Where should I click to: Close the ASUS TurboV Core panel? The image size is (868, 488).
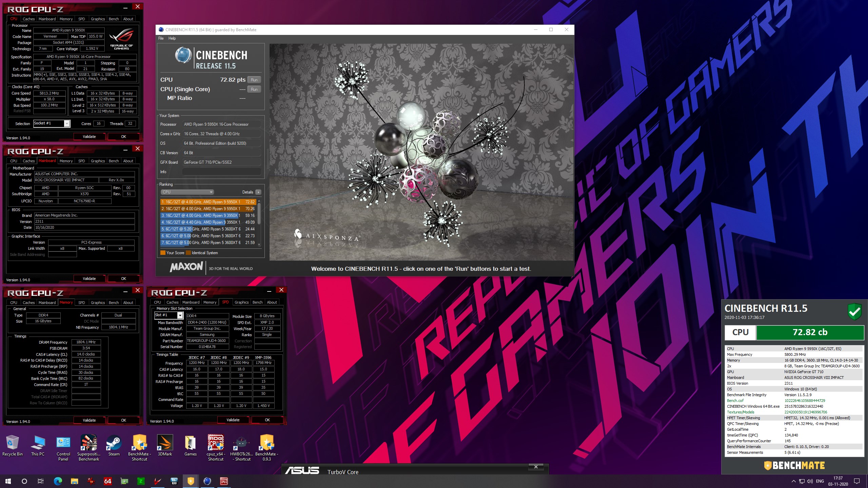point(536,467)
